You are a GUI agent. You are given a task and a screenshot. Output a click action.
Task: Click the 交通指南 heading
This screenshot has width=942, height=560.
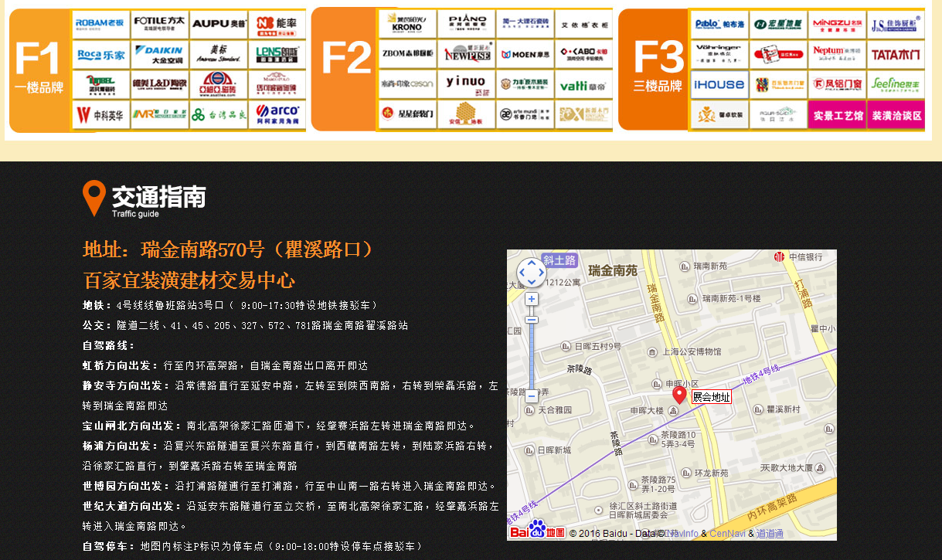[x=159, y=196]
